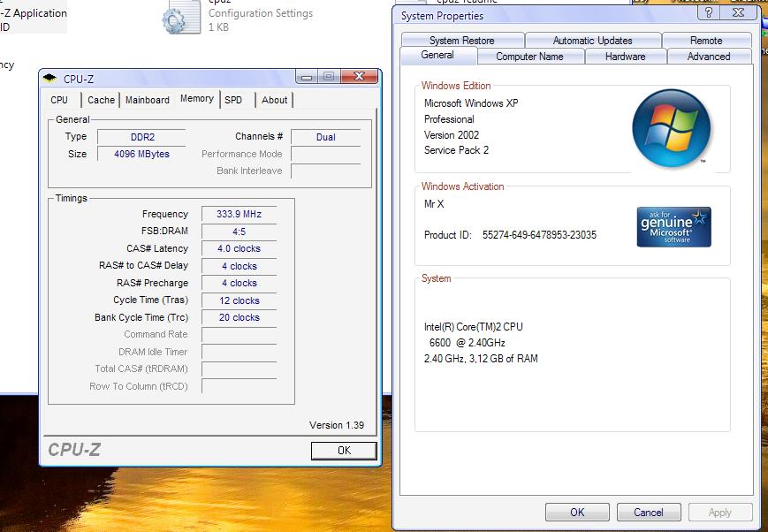Open the Computer Name tab
Screen dimensions: 768x532
pos(529,57)
